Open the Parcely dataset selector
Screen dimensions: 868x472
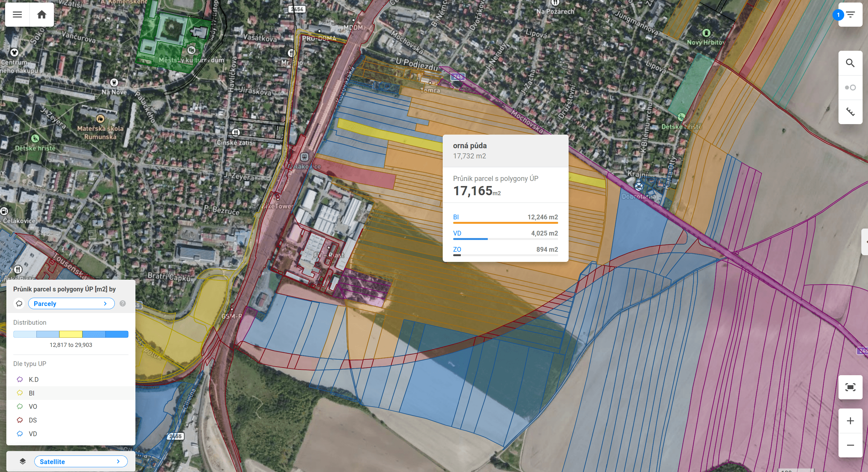pos(71,303)
